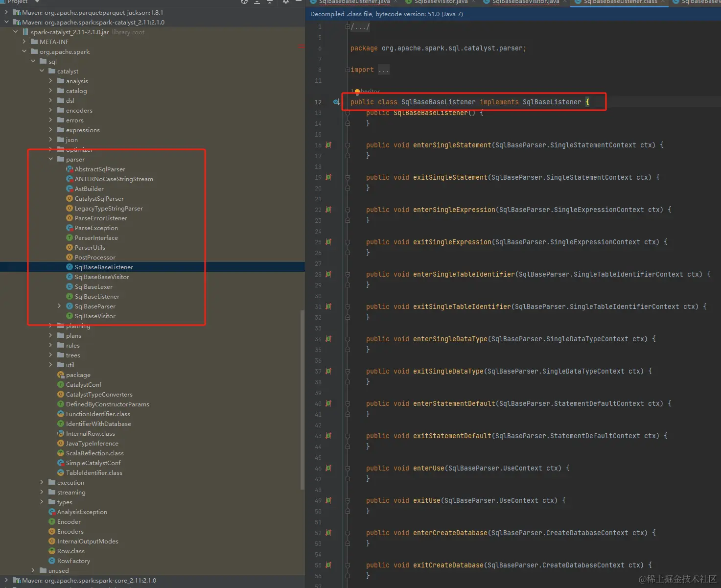Select the SqlBaseBaseListener tree item
The height and width of the screenshot is (588, 721).
click(104, 267)
